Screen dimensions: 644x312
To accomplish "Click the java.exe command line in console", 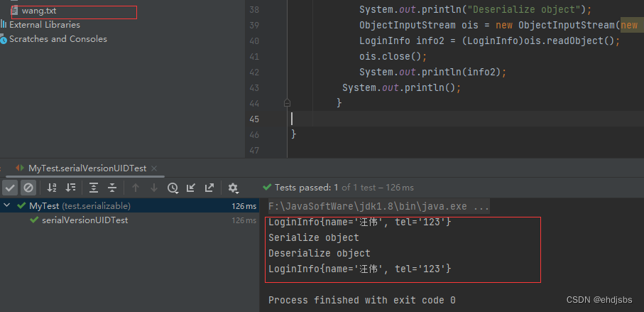I will point(378,206).
